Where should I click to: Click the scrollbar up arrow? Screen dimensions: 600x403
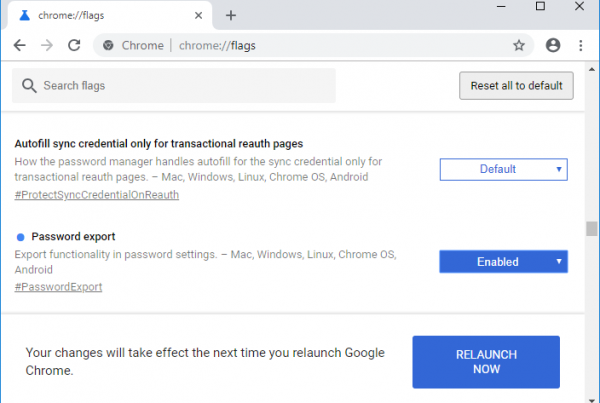[592, 70]
